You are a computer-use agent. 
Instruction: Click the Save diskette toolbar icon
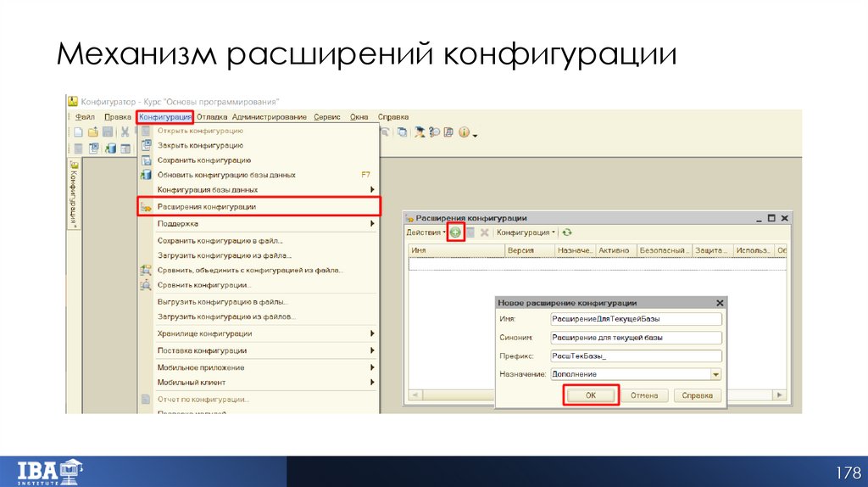click(108, 132)
